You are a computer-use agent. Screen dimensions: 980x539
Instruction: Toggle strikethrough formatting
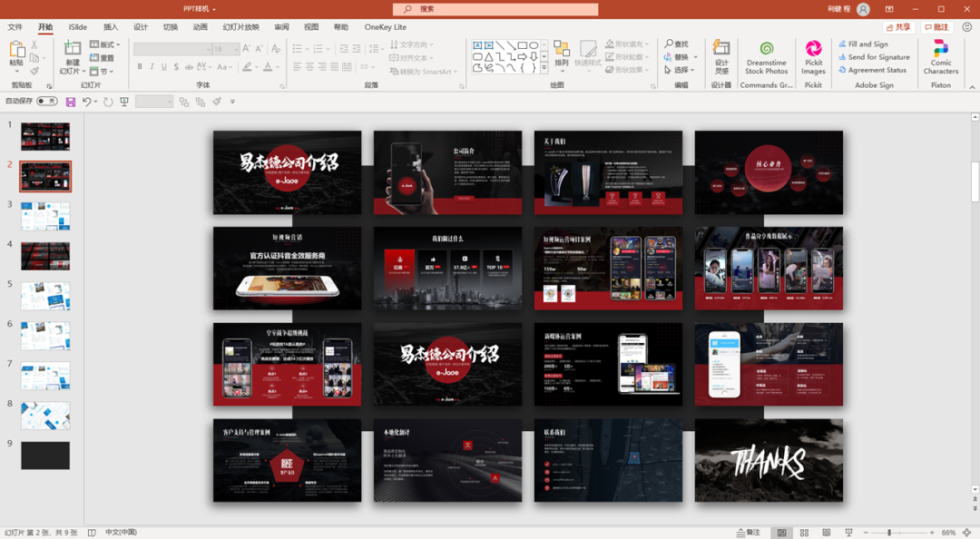coord(189,66)
